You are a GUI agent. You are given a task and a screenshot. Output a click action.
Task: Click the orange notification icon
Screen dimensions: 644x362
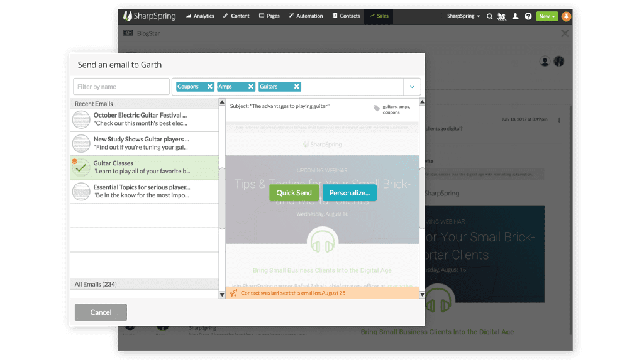(x=566, y=16)
